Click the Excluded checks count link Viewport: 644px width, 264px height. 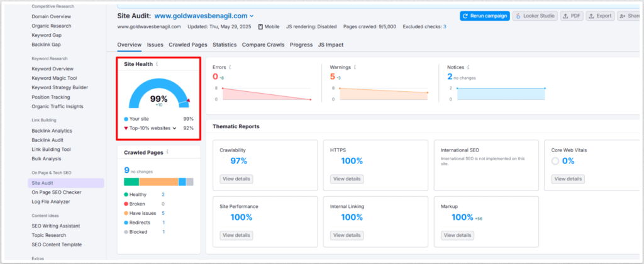[445, 27]
